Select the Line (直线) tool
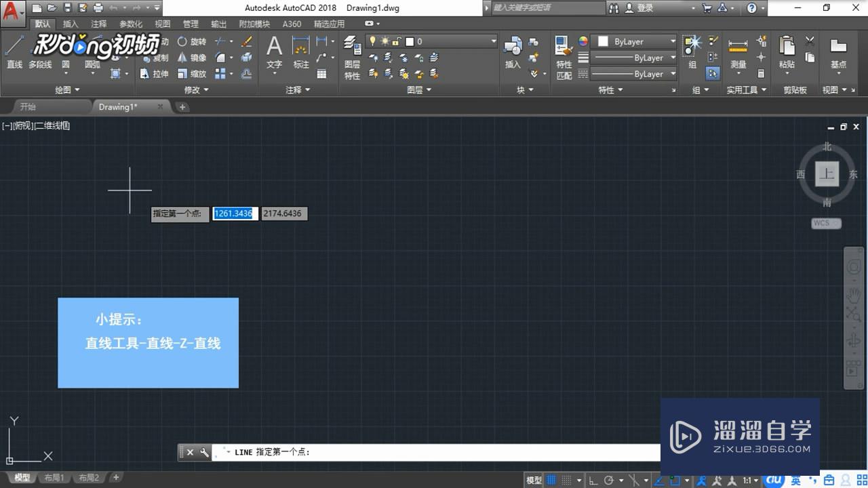 (x=14, y=52)
